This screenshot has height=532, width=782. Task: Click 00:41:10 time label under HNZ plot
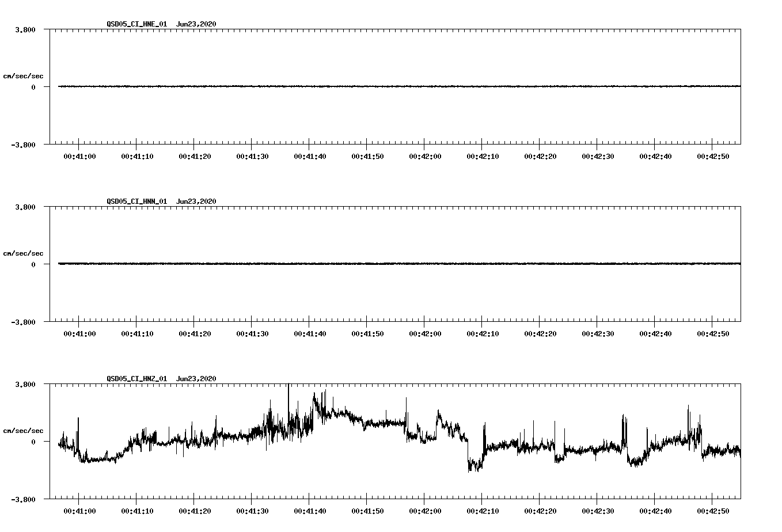pyautogui.click(x=137, y=511)
